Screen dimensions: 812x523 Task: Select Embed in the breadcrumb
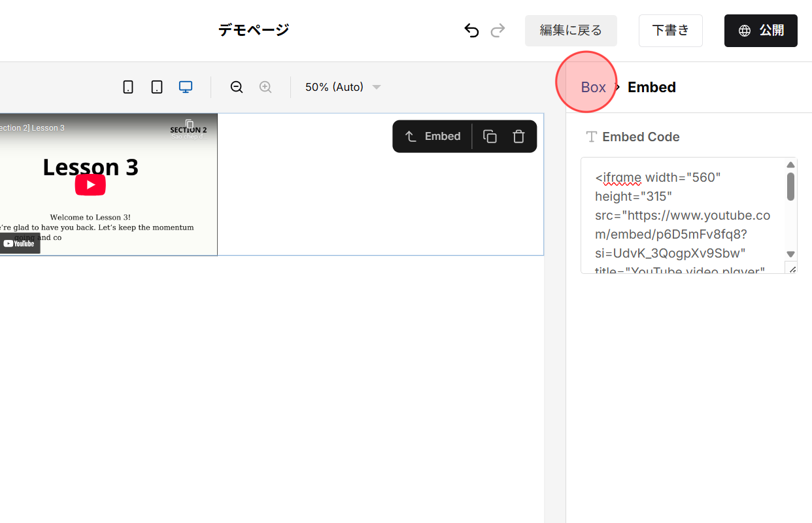click(x=651, y=86)
